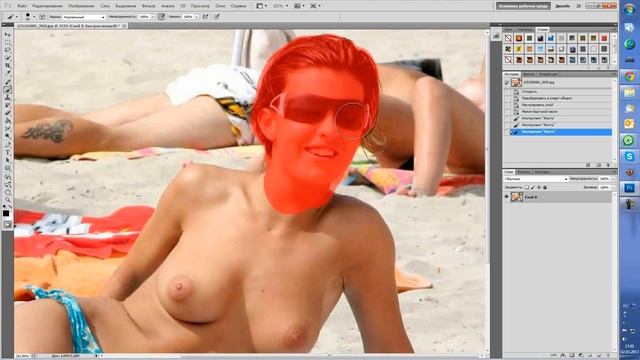Expand workspace switcher double-arrow
The image size is (640, 360).
pyautogui.click(x=578, y=6)
